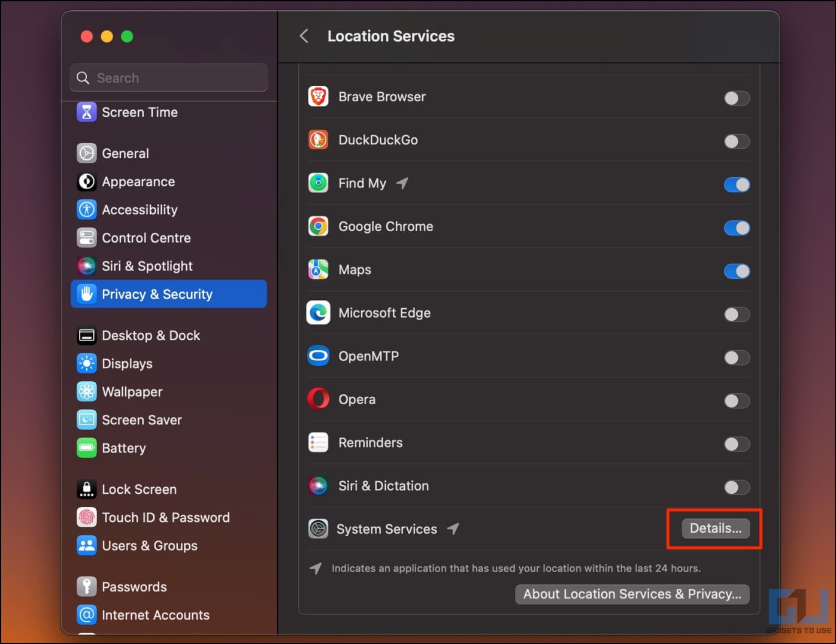Open About Location Services & Privacy
This screenshot has width=836, height=644.
(632, 594)
